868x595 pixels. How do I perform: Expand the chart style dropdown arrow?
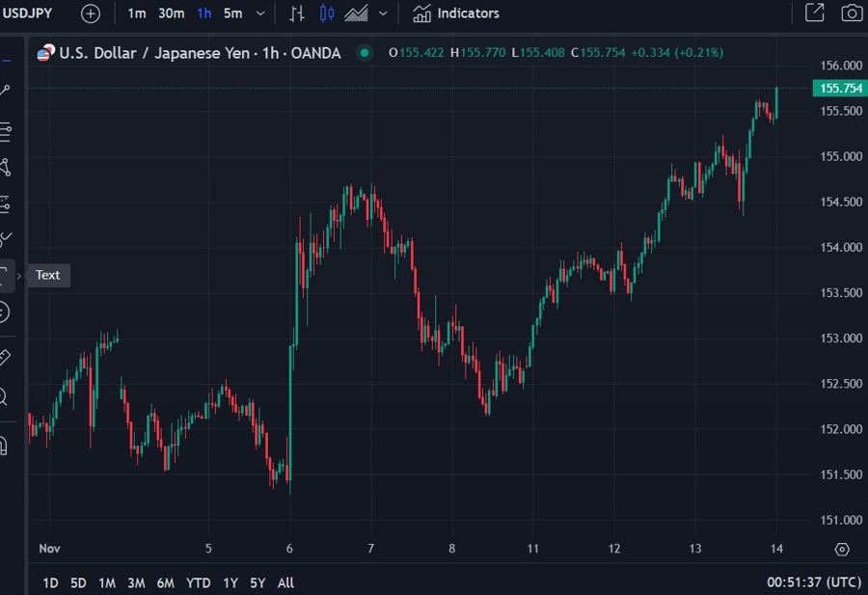384,14
